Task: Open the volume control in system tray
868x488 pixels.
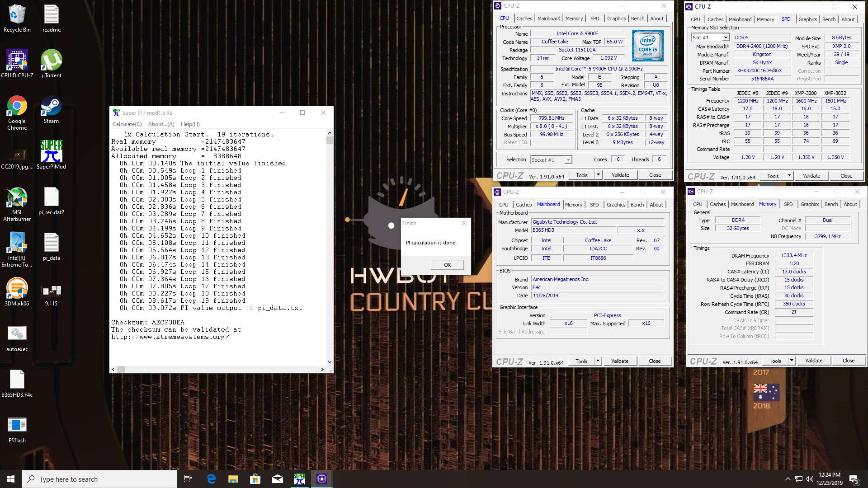Action: (810, 479)
